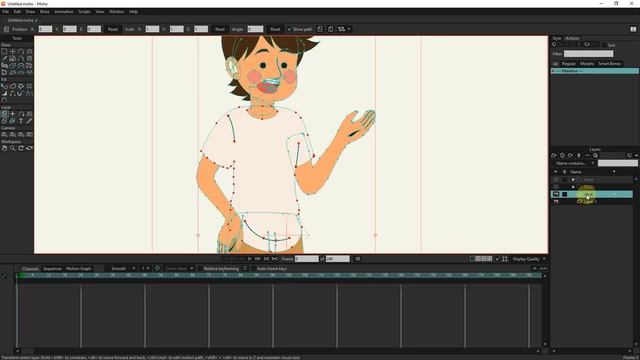Select the Zoom Camera tool
This screenshot has width=640, height=360.
(x=13, y=134)
